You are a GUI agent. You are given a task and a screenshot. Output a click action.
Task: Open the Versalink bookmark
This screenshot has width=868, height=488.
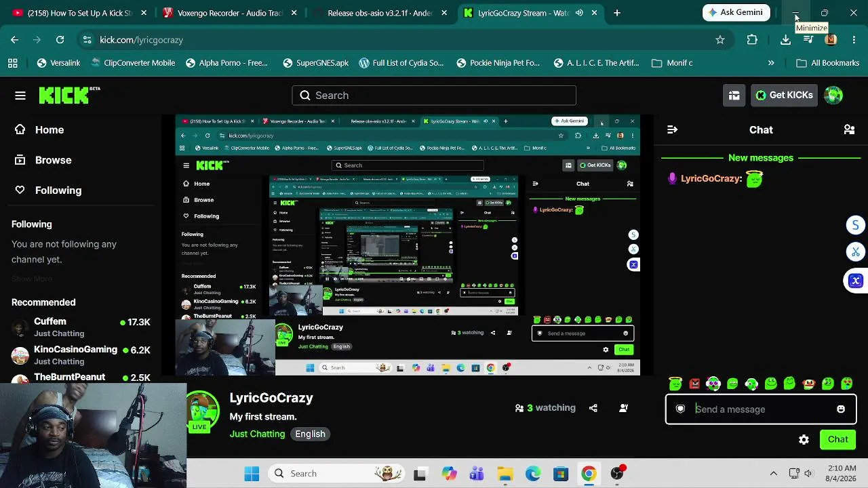pyautogui.click(x=58, y=63)
